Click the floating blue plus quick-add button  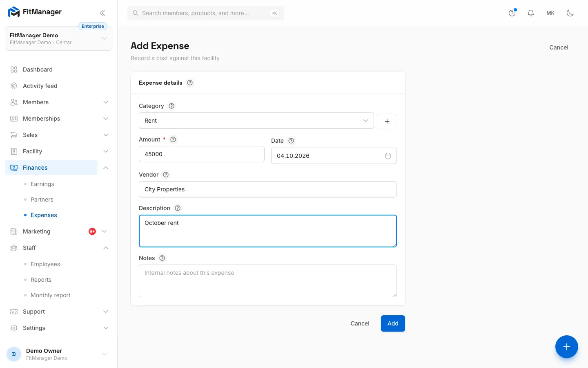click(x=567, y=347)
